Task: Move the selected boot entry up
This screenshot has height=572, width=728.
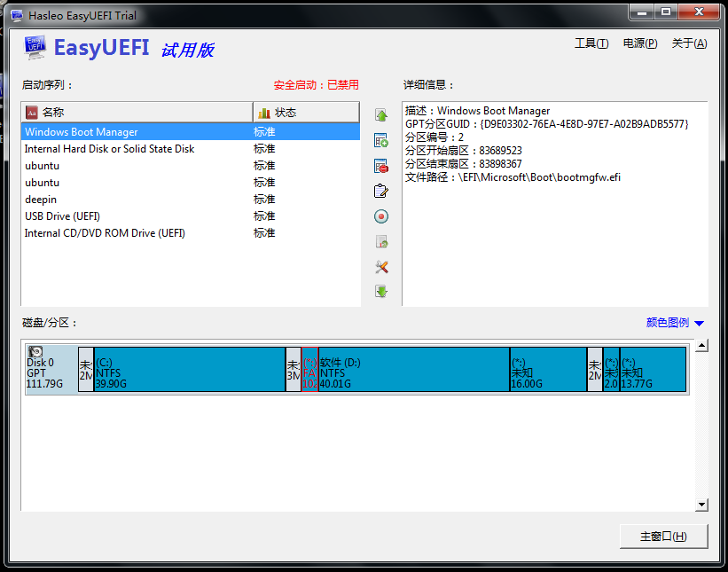Action: 381,115
